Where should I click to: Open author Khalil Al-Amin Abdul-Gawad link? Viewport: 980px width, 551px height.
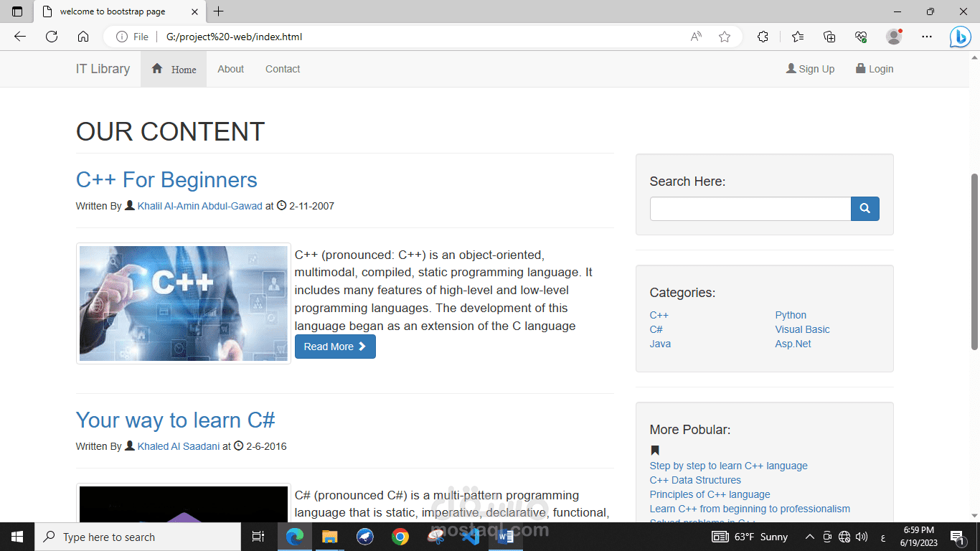(x=200, y=206)
